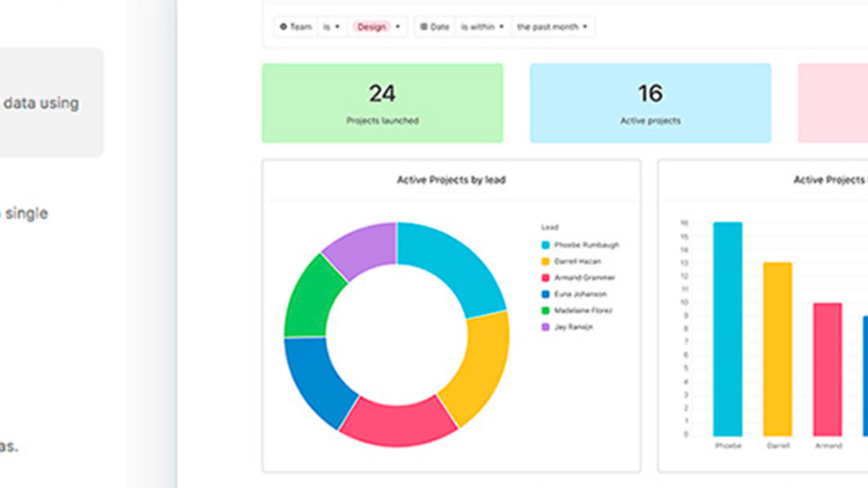Open the Design team value dropdown

point(377,27)
